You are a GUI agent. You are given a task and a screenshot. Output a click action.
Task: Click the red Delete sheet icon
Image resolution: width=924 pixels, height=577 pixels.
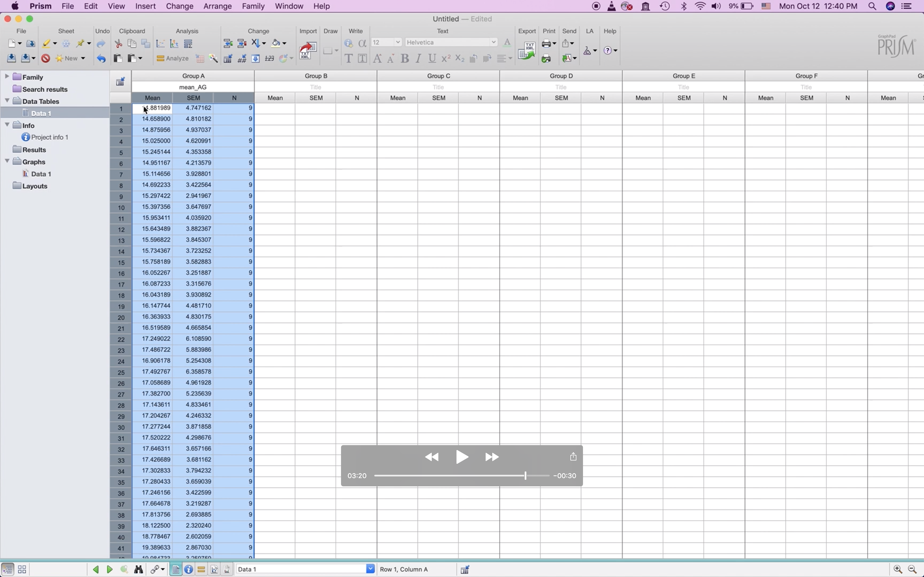point(45,58)
